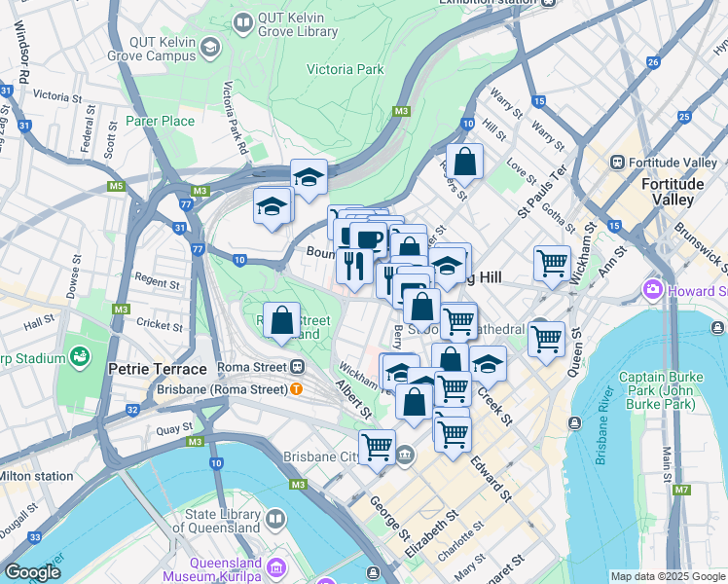Click the Roma Street train station icon
The width and height of the screenshot is (728, 584).
[x=296, y=368]
